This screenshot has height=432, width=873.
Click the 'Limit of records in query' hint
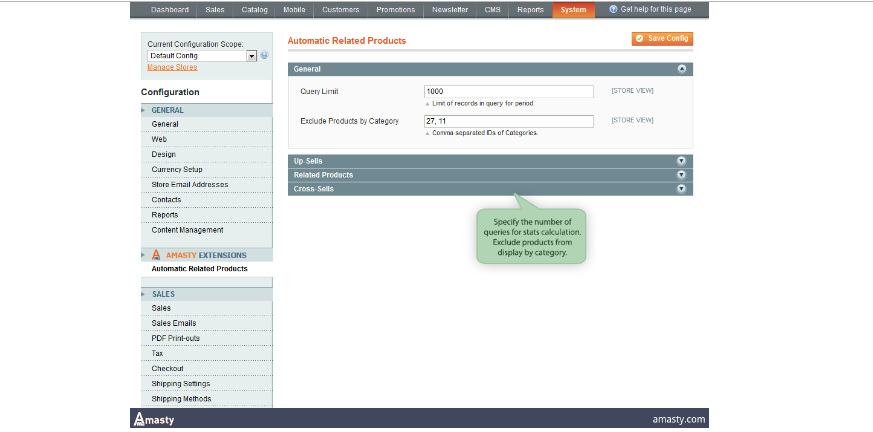coord(483,104)
